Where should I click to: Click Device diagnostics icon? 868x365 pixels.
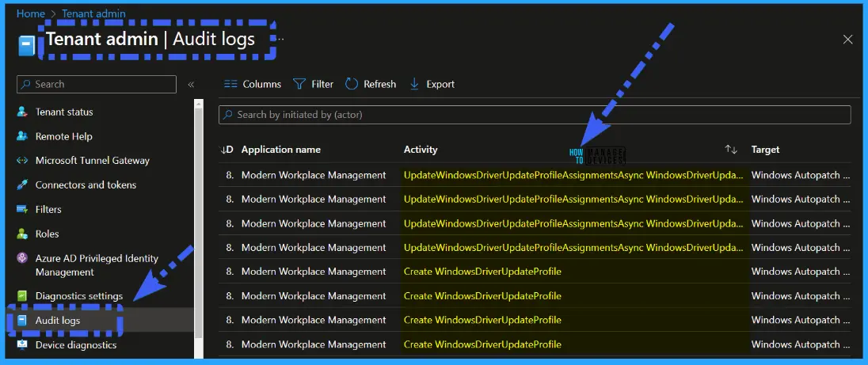coord(22,344)
